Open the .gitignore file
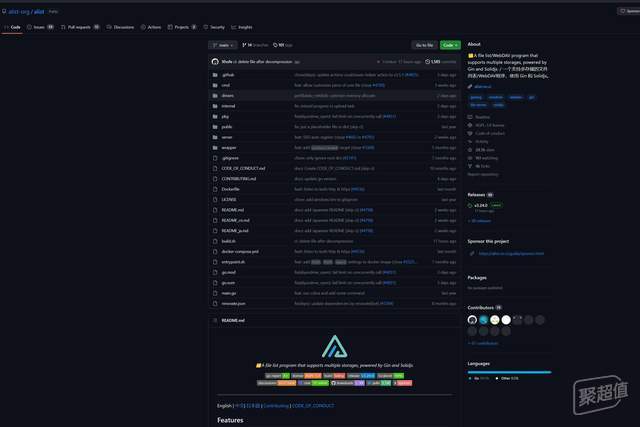 230,158
